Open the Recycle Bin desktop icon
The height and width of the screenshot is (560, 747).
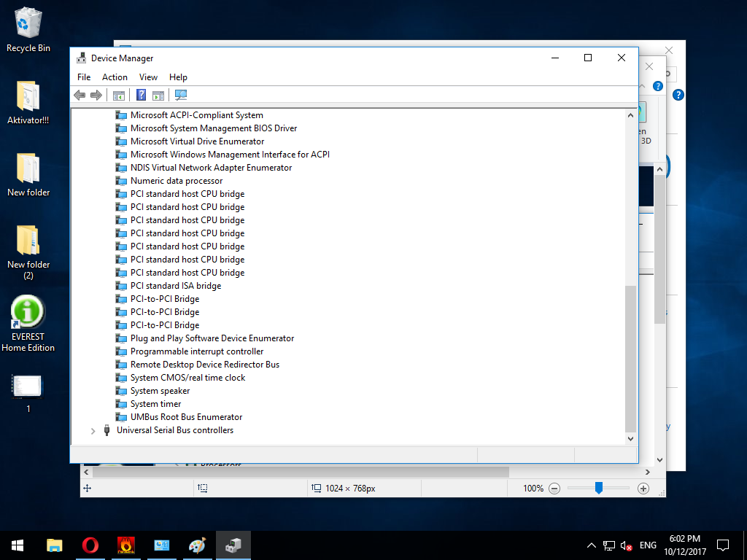28,29
